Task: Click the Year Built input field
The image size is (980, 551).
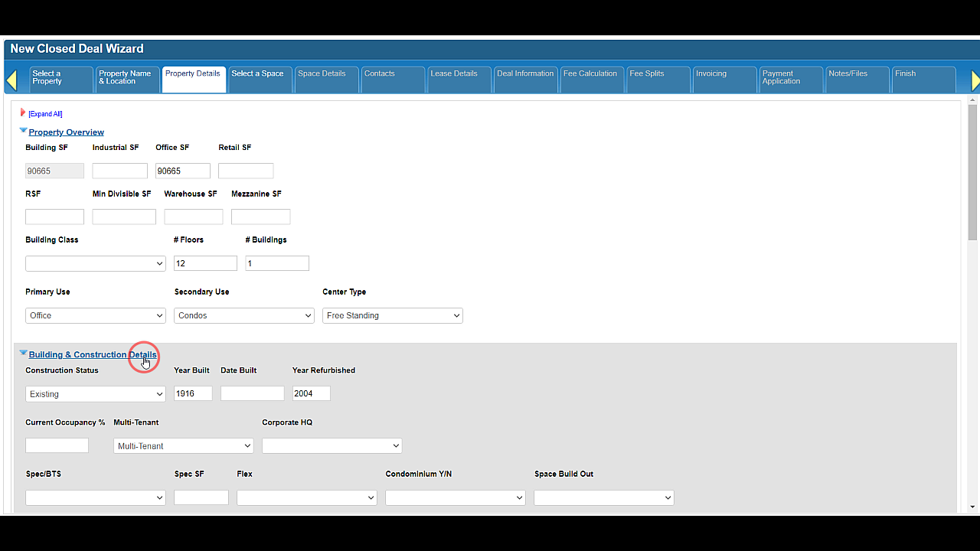Action: 193,393
